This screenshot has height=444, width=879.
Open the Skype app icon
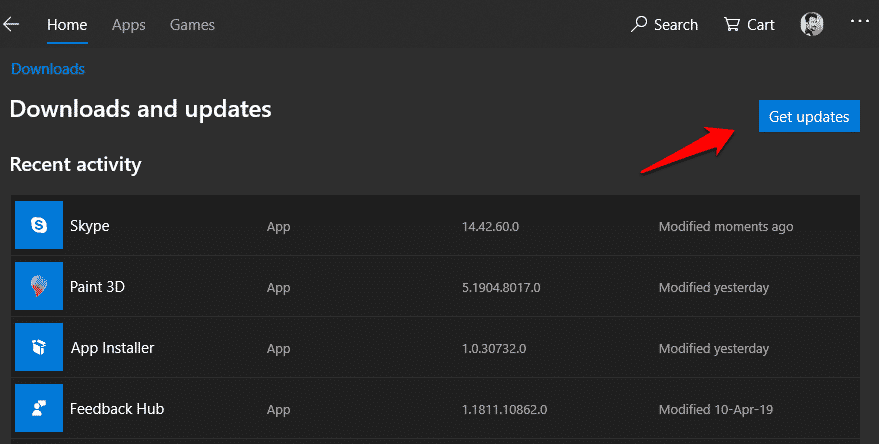click(x=39, y=226)
